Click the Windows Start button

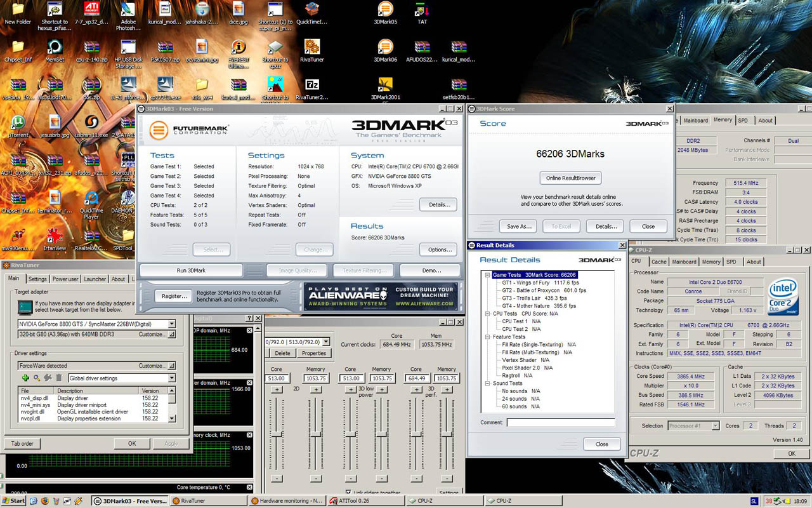click(13, 501)
